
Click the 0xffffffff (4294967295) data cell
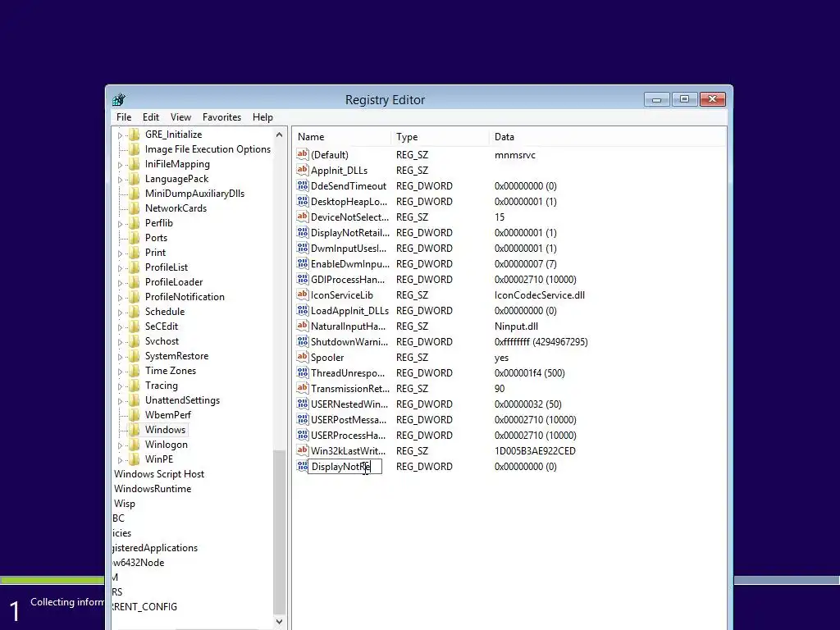click(541, 342)
